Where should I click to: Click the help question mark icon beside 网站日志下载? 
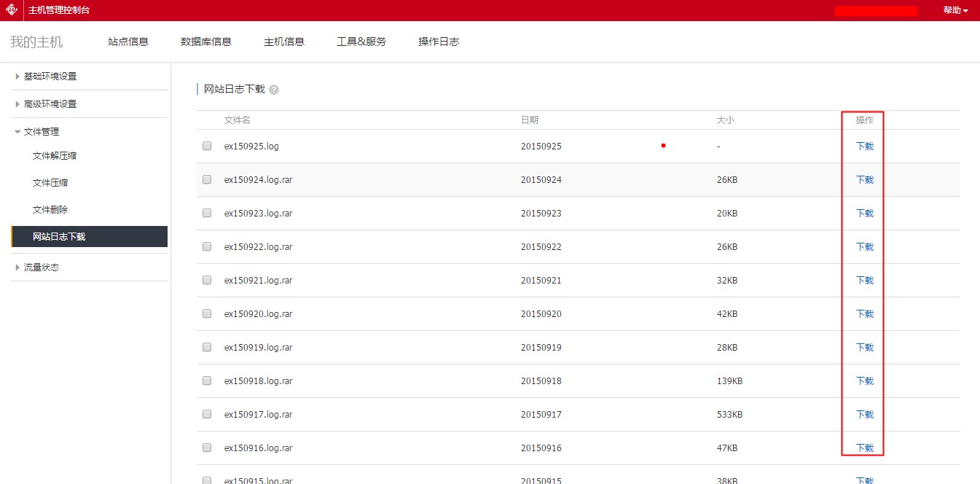pyautogui.click(x=274, y=90)
